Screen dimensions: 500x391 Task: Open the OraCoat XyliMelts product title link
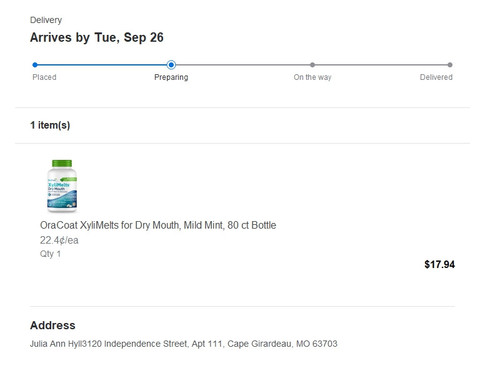(158, 225)
